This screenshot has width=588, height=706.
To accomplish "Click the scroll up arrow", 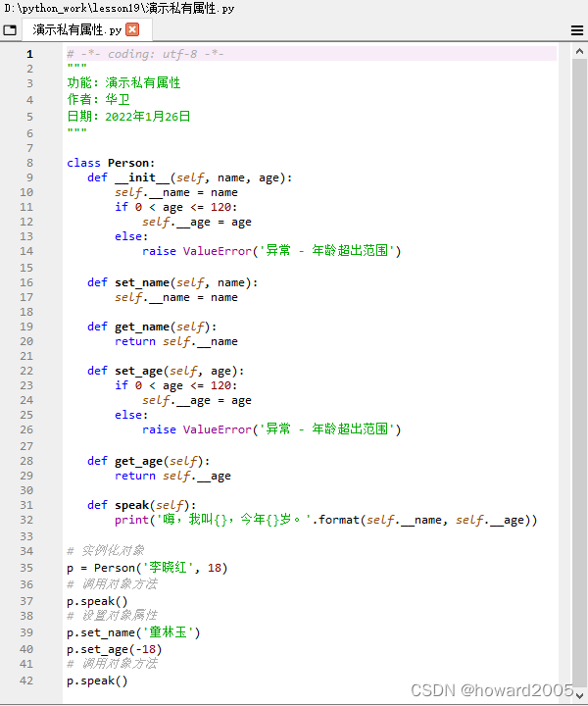I will pos(579,51).
